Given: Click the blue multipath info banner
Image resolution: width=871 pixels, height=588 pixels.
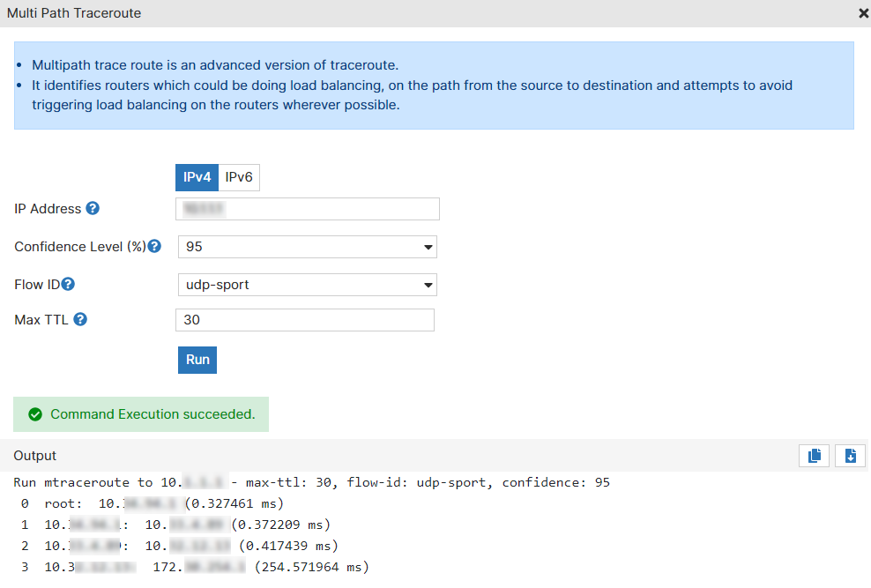Looking at the screenshot, I should (434, 86).
